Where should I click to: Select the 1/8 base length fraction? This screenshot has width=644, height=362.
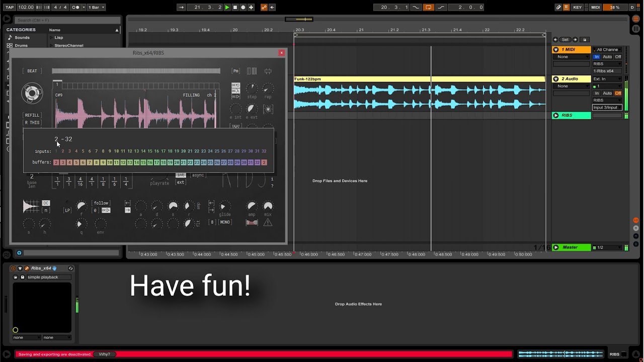click(x=103, y=182)
